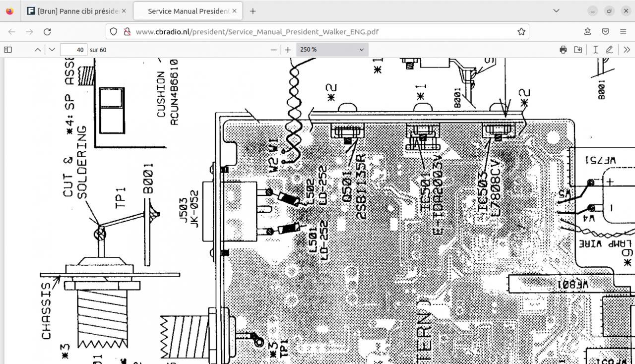
Task: Open the tracking protection shield panel
Action: point(114,32)
